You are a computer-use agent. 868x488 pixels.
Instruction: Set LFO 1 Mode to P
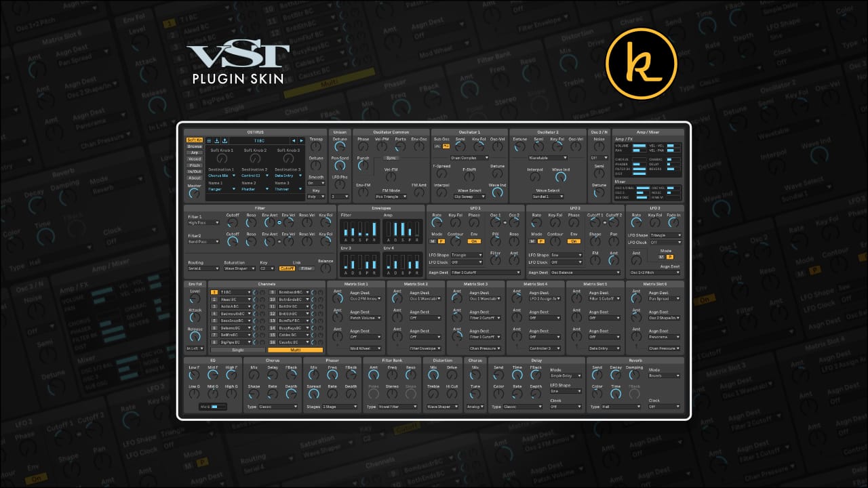pos(441,241)
